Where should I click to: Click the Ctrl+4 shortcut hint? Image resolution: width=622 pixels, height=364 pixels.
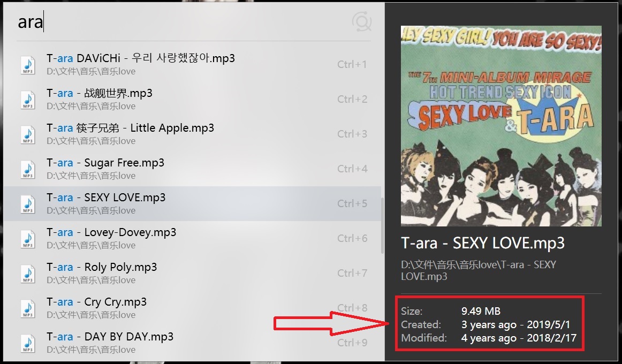(352, 169)
